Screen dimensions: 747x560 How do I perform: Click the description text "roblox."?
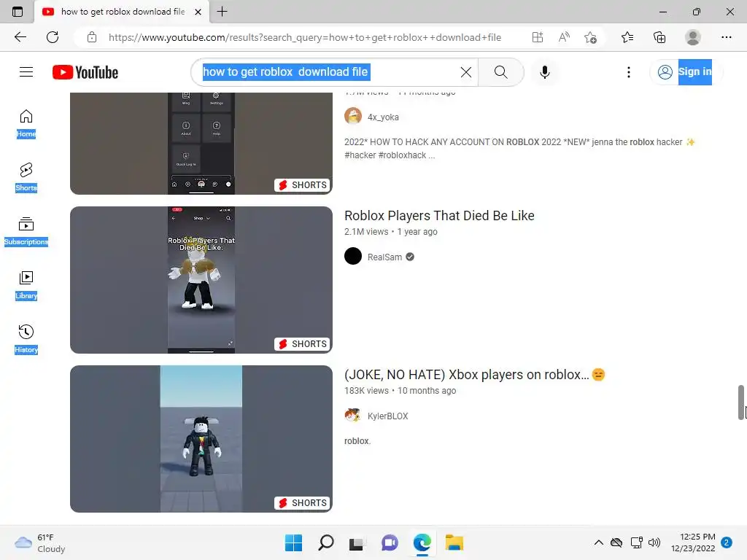[357, 441]
